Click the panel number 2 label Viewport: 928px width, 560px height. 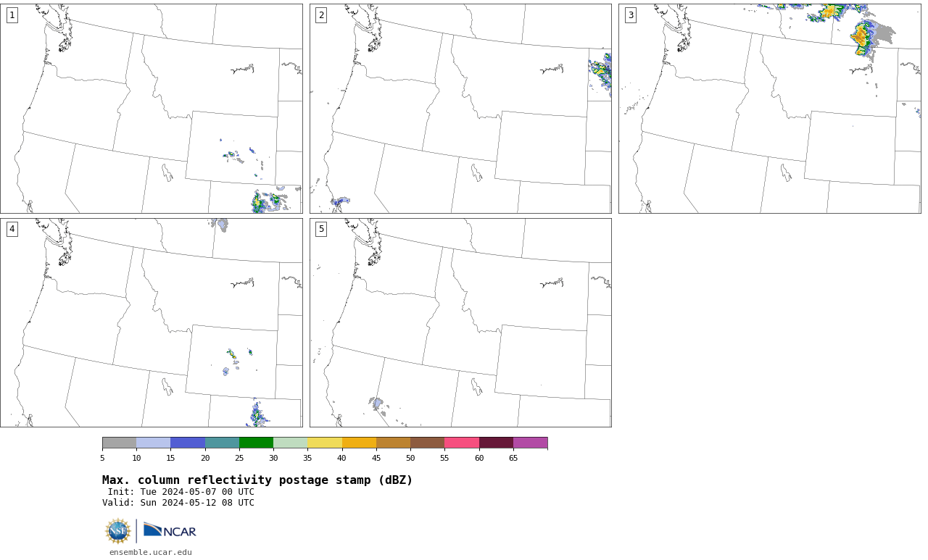(321, 15)
